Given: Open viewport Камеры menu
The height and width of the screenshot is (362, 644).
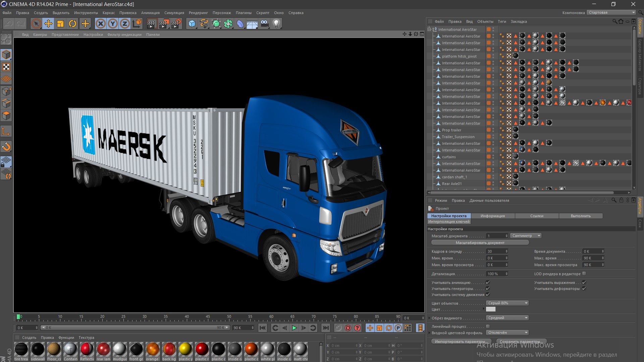Looking at the screenshot, I should pos(40,35).
